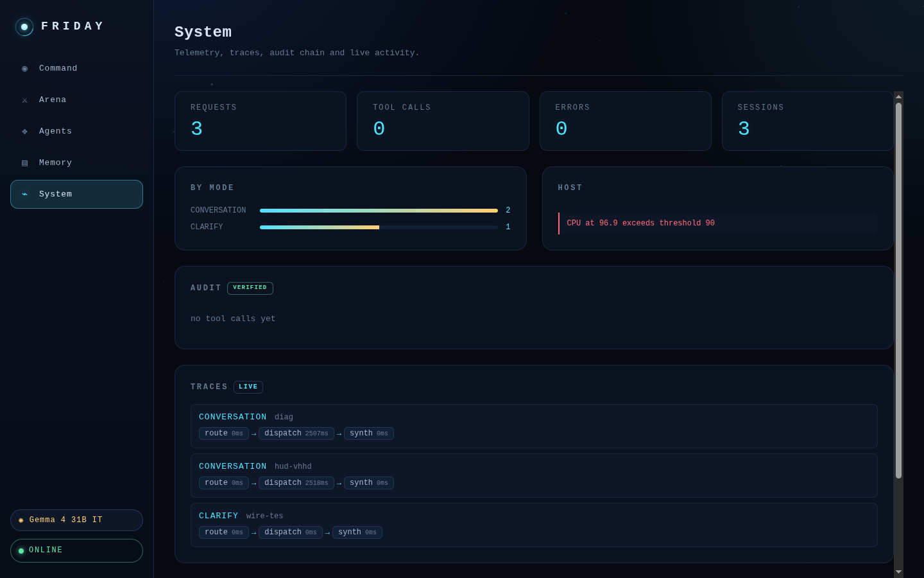The width and height of the screenshot is (924, 578).
Task: Click the CONVERSATION hud-vhhd trace title
Action: click(x=232, y=466)
